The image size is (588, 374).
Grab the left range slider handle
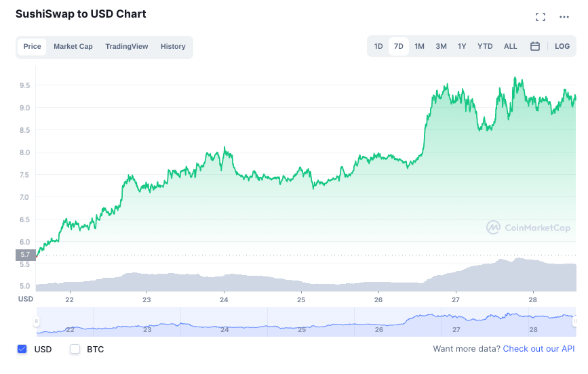[37, 321]
